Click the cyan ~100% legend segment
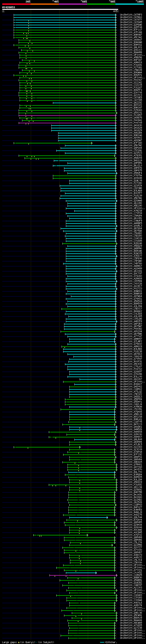The image size is (146, 644). (x=130, y=4)
